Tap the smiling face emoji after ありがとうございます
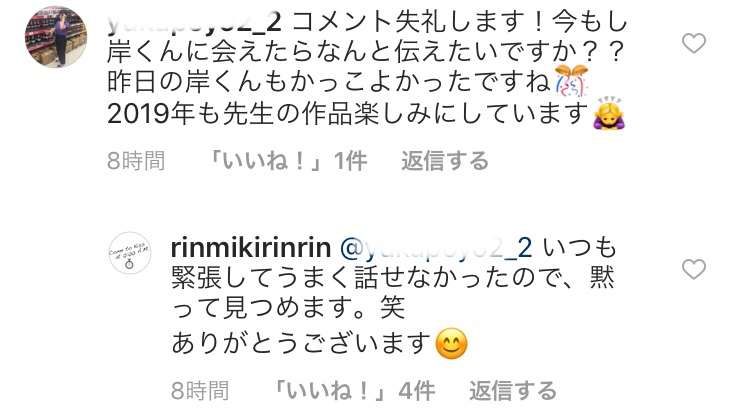The width and height of the screenshot is (750, 410). pyautogui.click(x=452, y=344)
